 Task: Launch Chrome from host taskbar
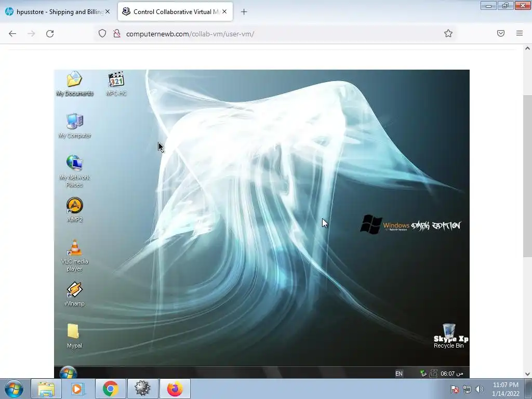(110, 389)
